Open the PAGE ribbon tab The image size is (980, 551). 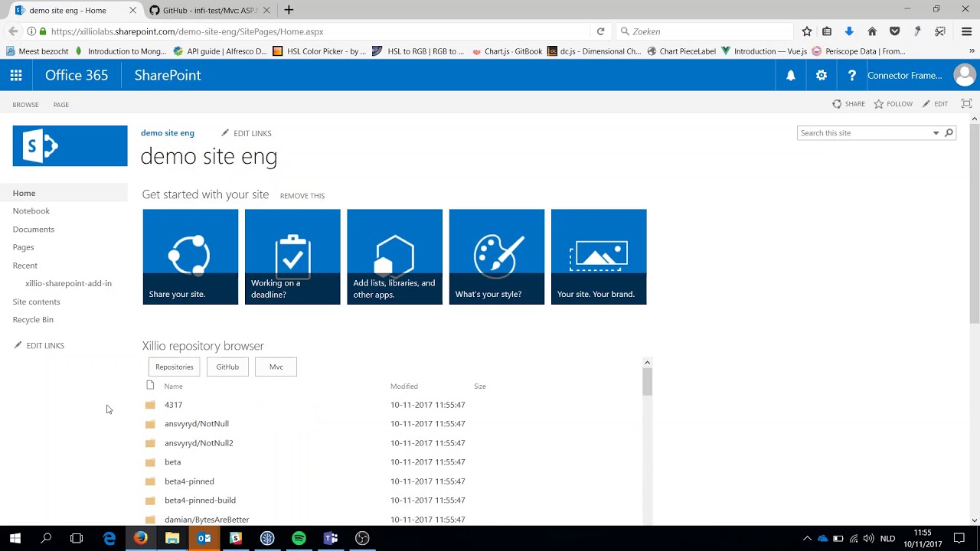61,105
